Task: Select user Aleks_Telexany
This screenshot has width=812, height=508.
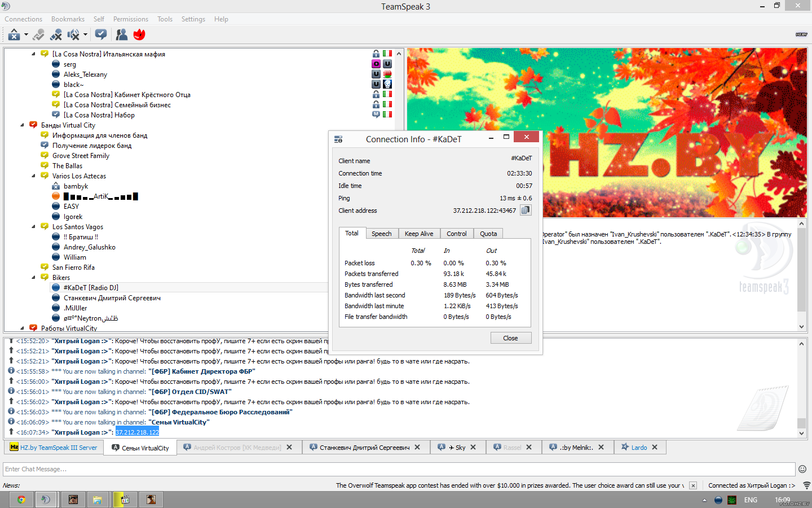Action: tap(85, 75)
